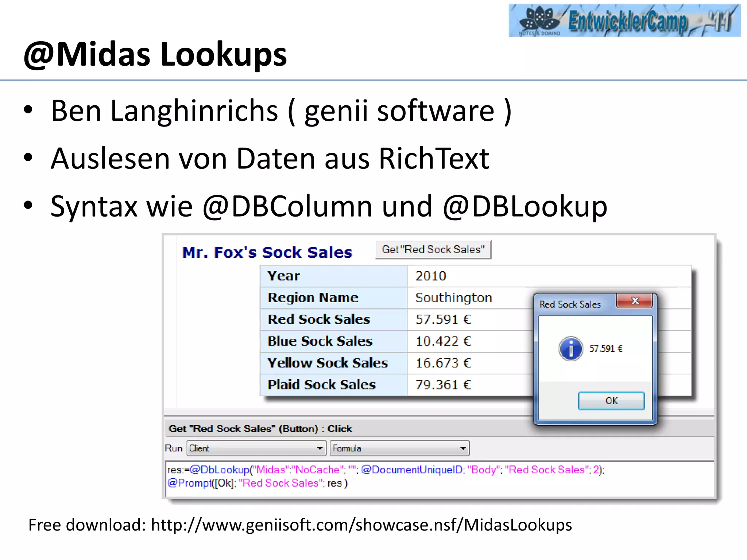This screenshot has height=560, width=747.
Task: Click the Auslesen von Daten aus RichText bullet
Action: tap(270, 158)
